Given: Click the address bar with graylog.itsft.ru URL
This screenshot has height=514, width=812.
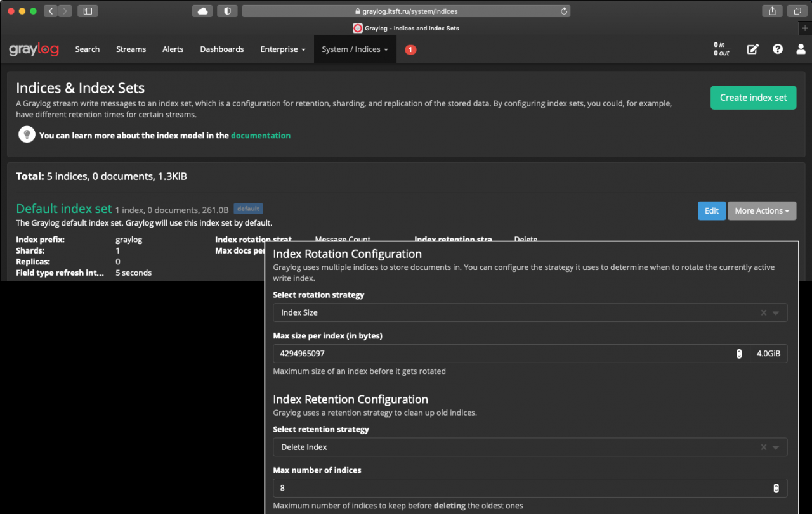Looking at the screenshot, I should (406, 11).
